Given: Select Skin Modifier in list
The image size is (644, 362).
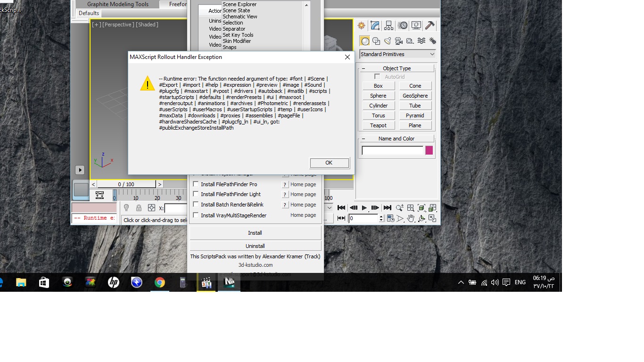Looking at the screenshot, I should (x=237, y=41).
